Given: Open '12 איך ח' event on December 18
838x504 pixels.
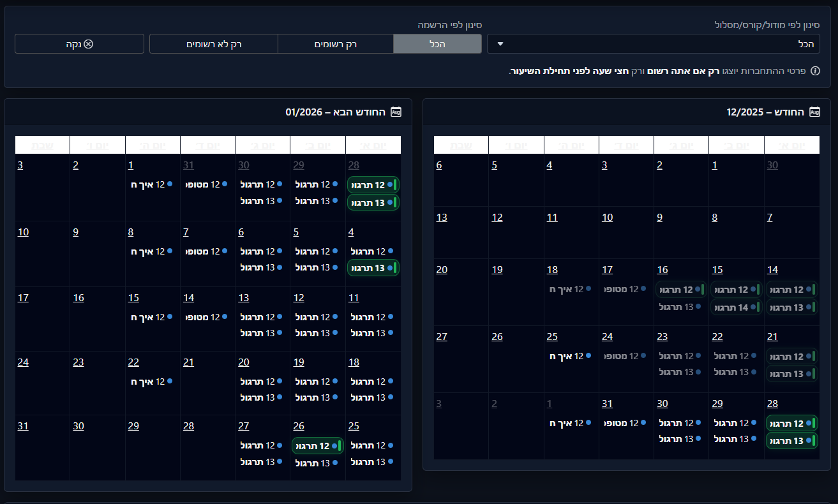Looking at the screenshot, I should 571,289.
